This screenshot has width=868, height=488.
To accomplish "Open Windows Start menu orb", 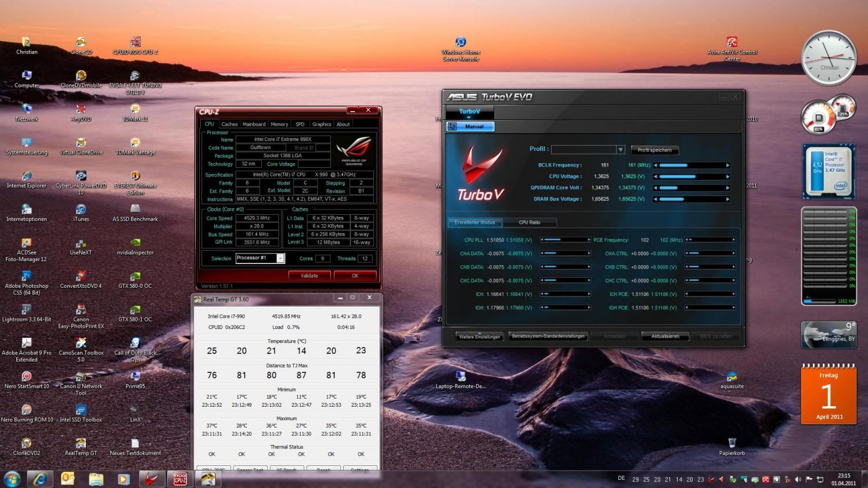I will pyautogui.click(x=12, y=479).
